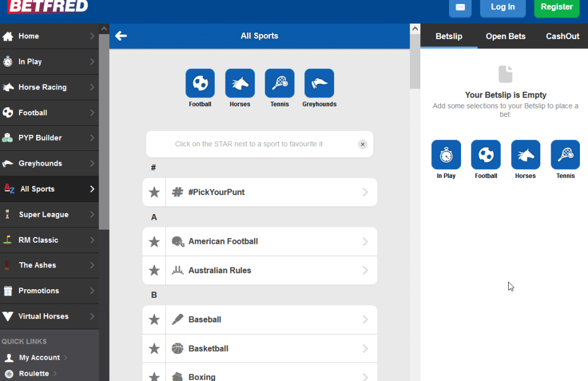Open the In Play icon in Betslip panel

click(x=446, y=155)
